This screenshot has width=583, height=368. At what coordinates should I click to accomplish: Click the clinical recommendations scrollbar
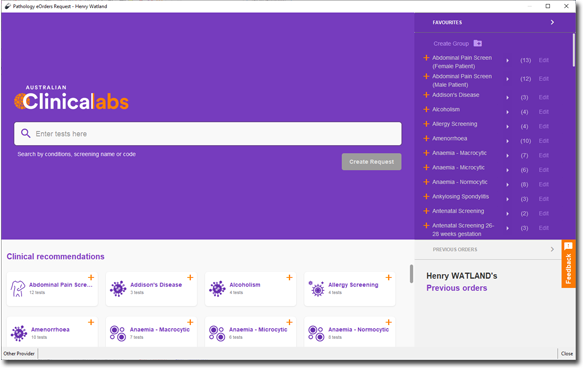coord(411,274)
